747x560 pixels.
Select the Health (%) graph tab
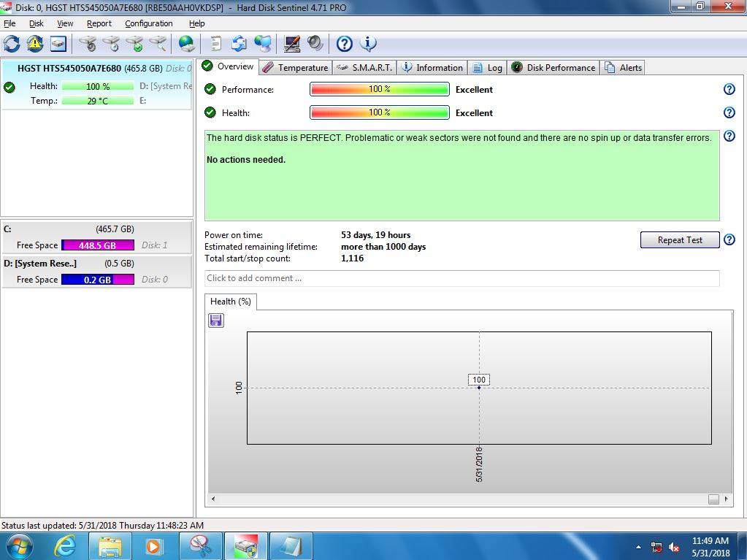tap(231, 302)
